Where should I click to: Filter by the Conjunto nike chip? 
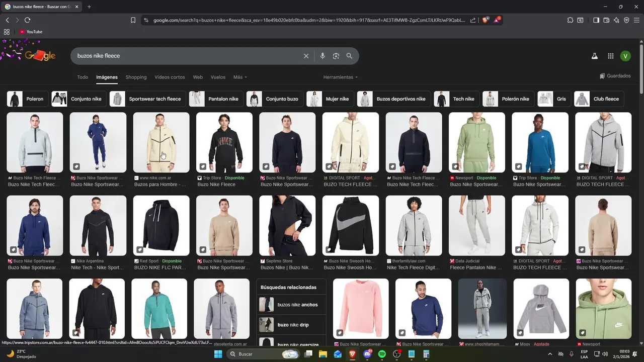[79, 99]
